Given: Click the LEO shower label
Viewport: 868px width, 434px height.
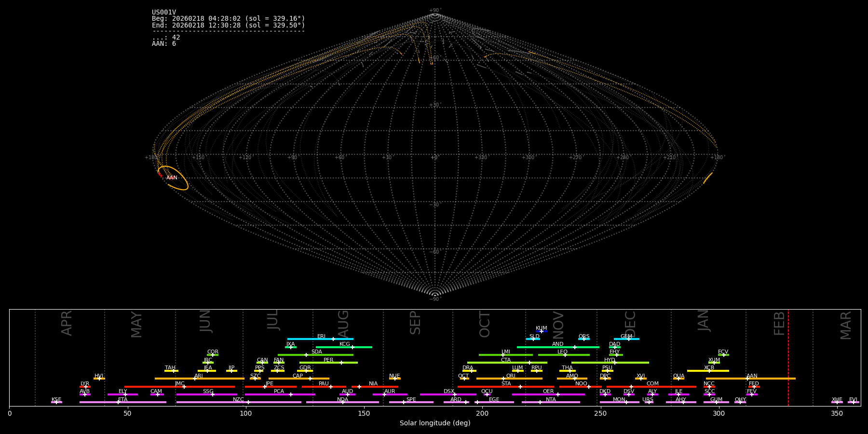Looking at the screenshot, I should 562,352.
